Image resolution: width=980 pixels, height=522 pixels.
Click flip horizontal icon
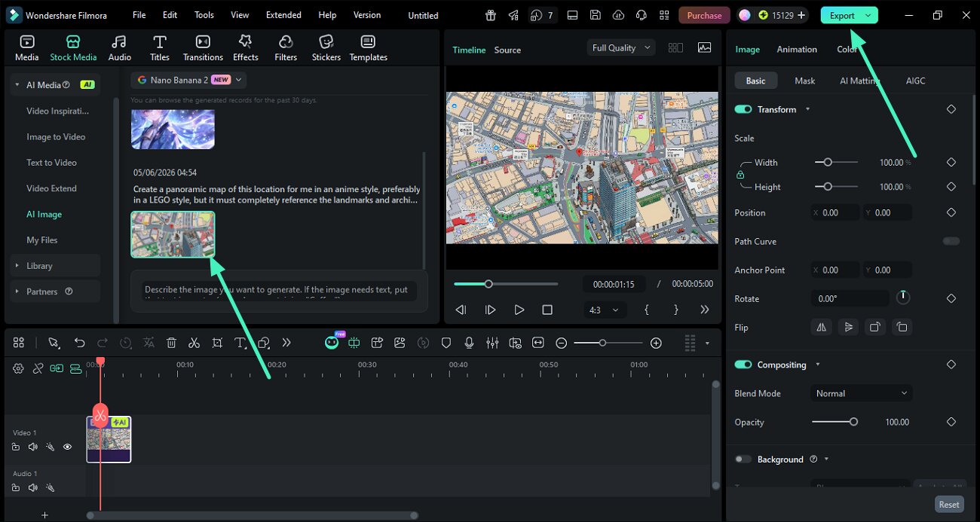tap(821, 327)
